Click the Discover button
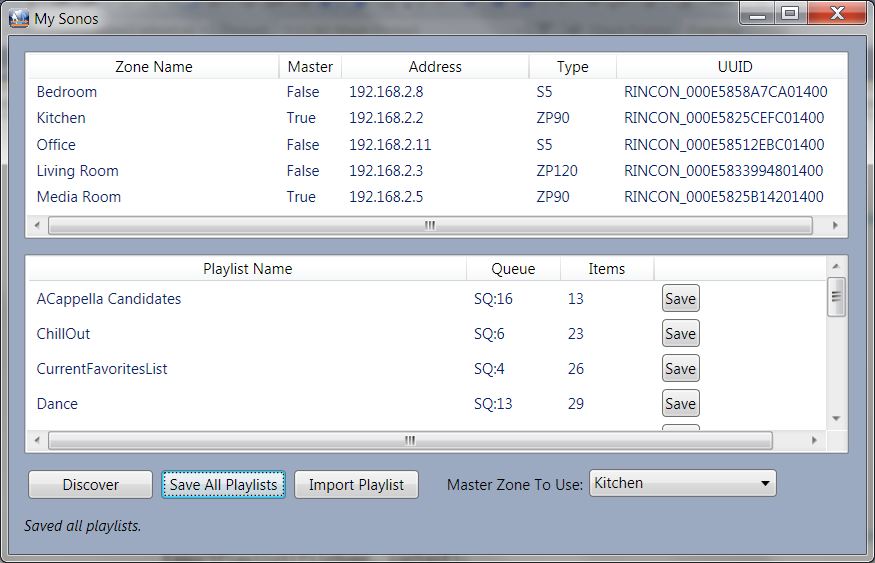The image size is (875, 563). 90,484
